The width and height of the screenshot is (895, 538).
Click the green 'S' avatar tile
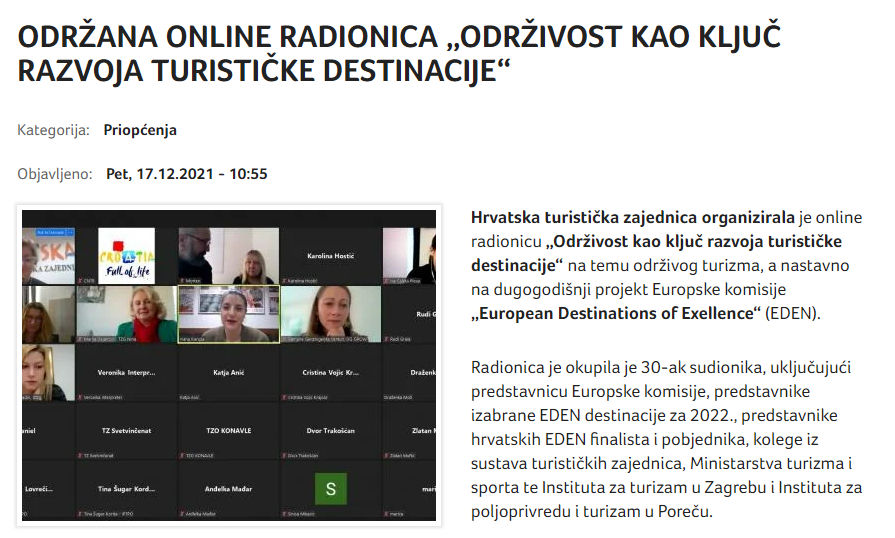330,489
